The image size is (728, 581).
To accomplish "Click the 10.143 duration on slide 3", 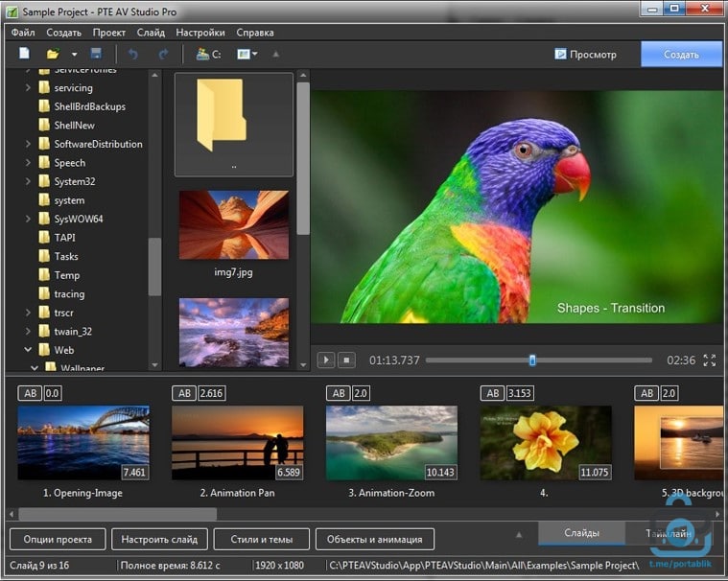I will tap(440, 473).
